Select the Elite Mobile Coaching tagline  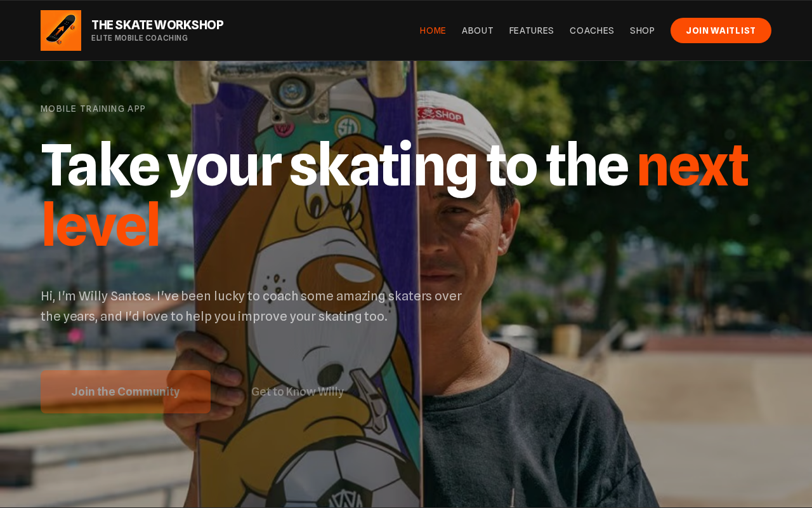tap(140, 38)
